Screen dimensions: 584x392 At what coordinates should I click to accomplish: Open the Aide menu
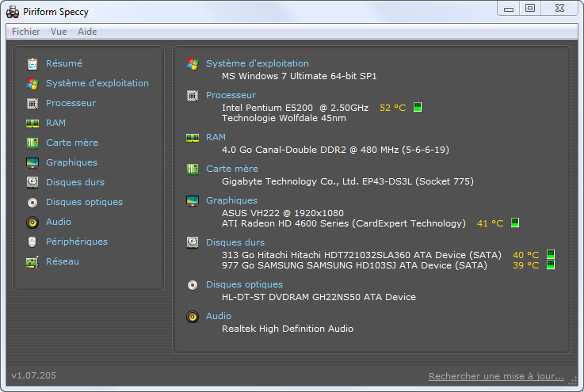tap(87, 32)
